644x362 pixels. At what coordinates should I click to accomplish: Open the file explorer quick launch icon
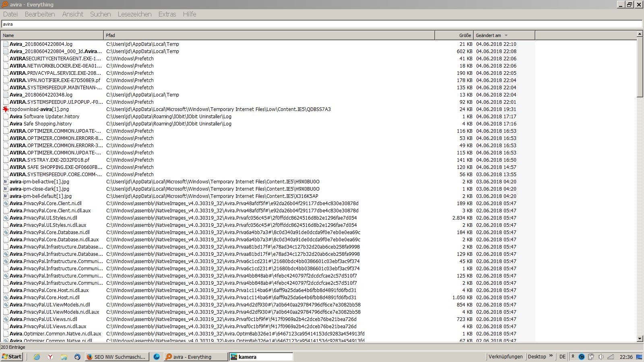click(x=64, y=357)
